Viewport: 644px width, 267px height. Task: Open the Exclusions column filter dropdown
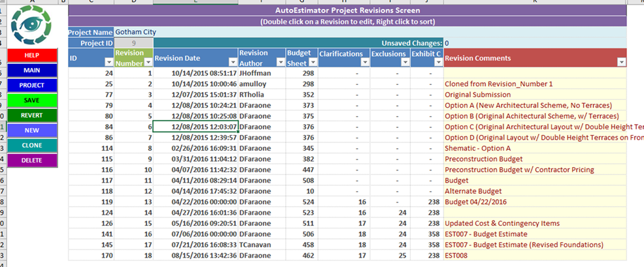(x=405, y=62)
